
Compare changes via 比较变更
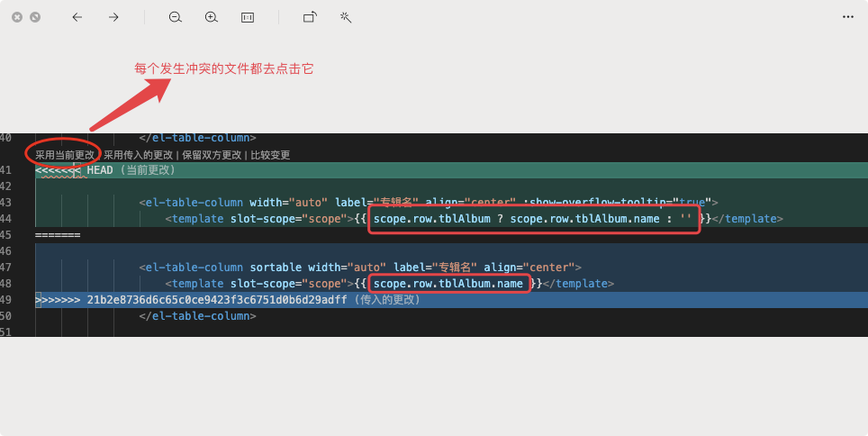coord(270,155)
